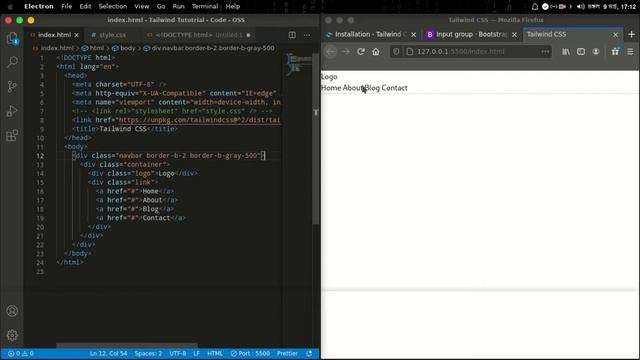The height and width of the screenshot is (360, 640).
Task: Open the Run menu
Action: coord(178,7)
